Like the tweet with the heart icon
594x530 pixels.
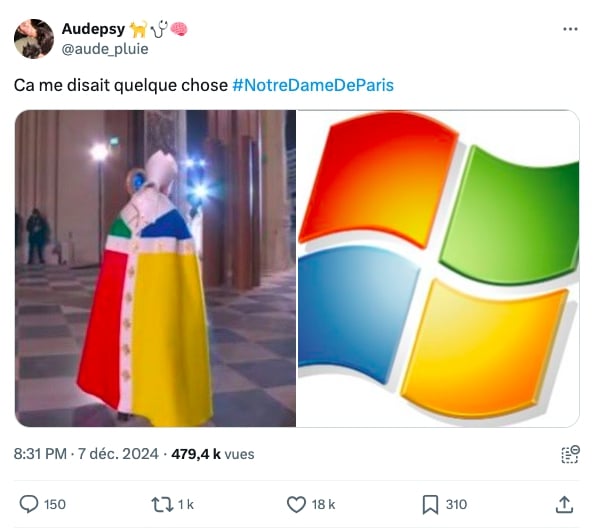(x=296, y=505)
